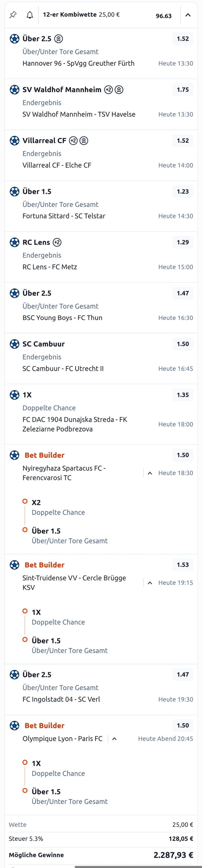The height and width of the screenshot is (868, 202).
Task: Collapse the 12-er Kombiwette bet slip
Action: point(188,15)
